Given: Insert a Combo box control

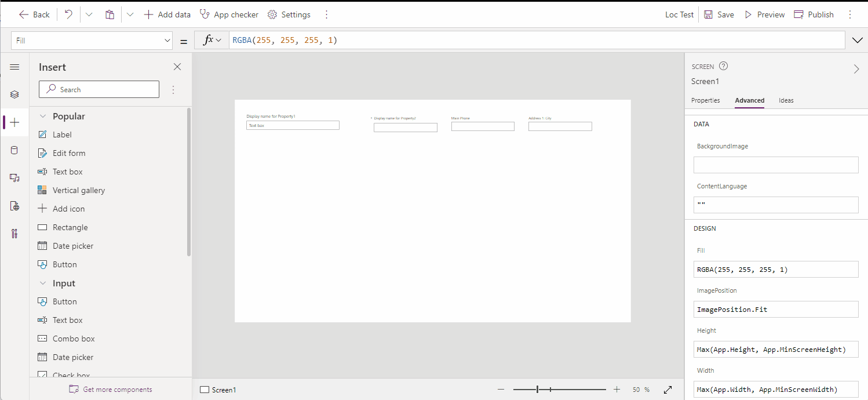Looking at the screenshot, I should pyautogui.click(x=73, y=338).
